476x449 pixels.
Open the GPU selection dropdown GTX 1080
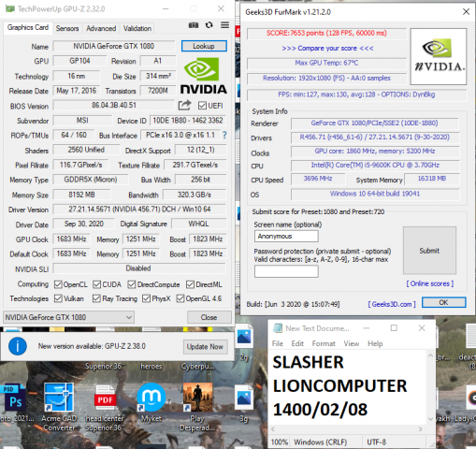(x=68, y=317)
